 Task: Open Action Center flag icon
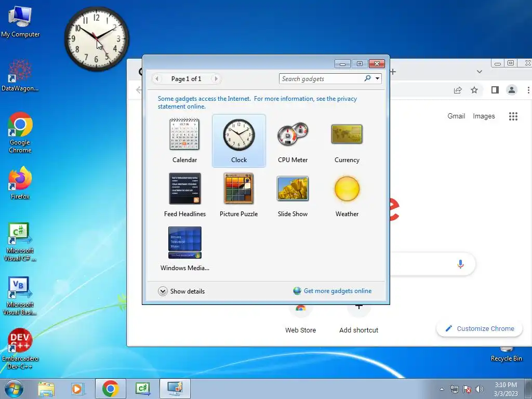point(467,390)
